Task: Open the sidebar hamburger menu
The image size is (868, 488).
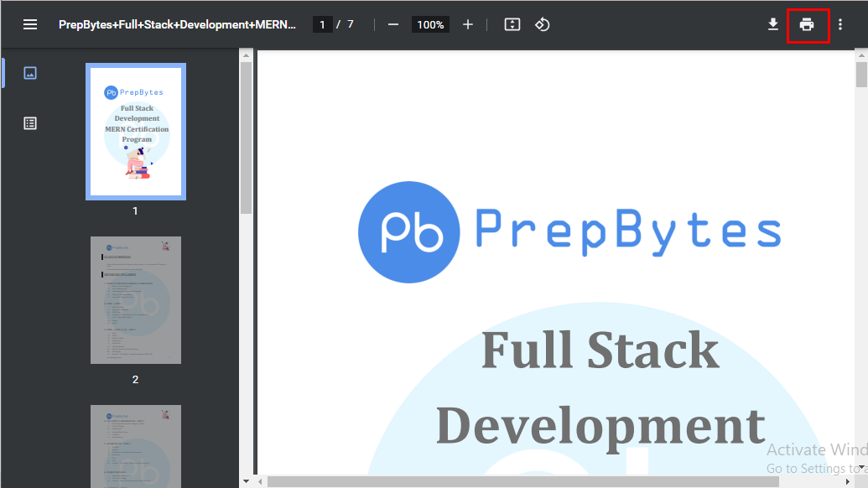Action: pyautogui.click(x=30, y=24)
